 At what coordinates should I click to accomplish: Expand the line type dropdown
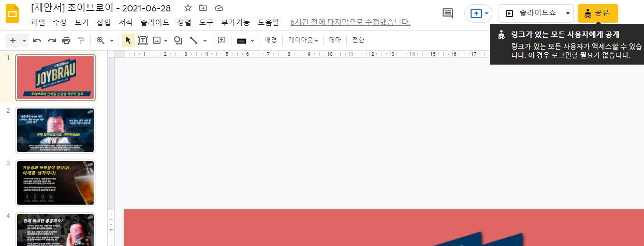click(x=204, y=40)
